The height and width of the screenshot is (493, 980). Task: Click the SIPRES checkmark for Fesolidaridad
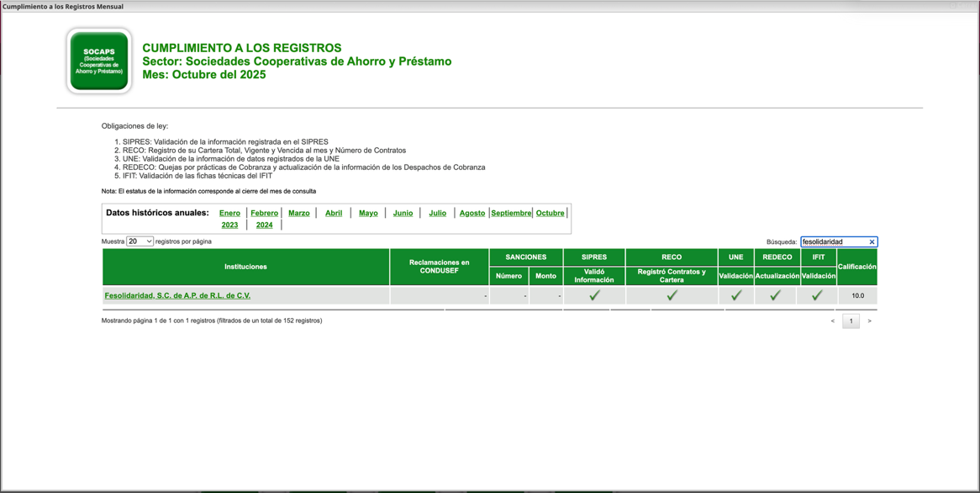[594, 295]
